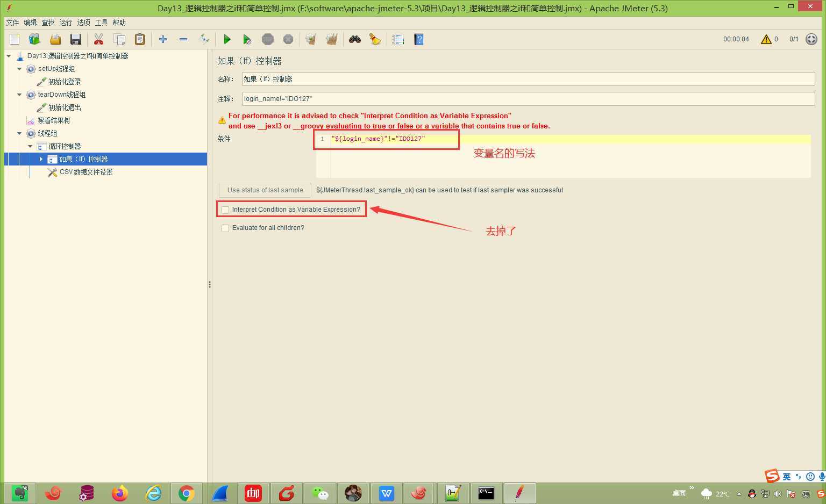Viewport: 826px width, 504px height.
Task: Open the 运行 menu
Action: (66, 23)
